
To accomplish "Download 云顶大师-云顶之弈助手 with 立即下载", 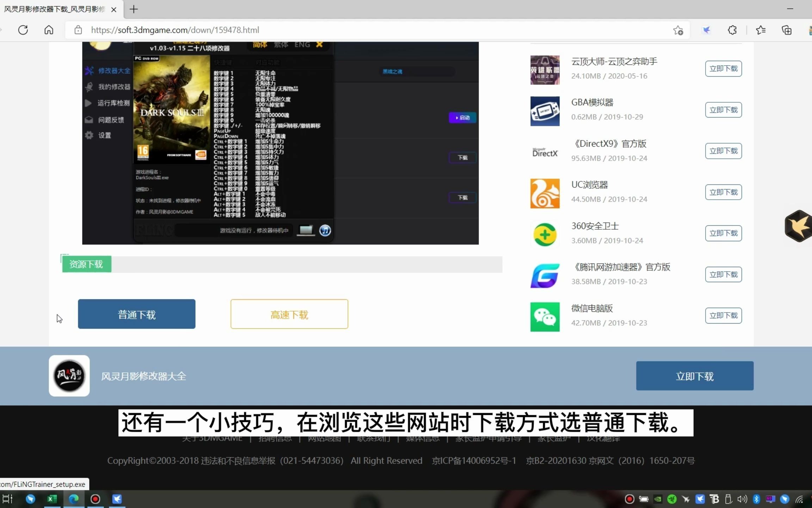I will coord(723,68).
